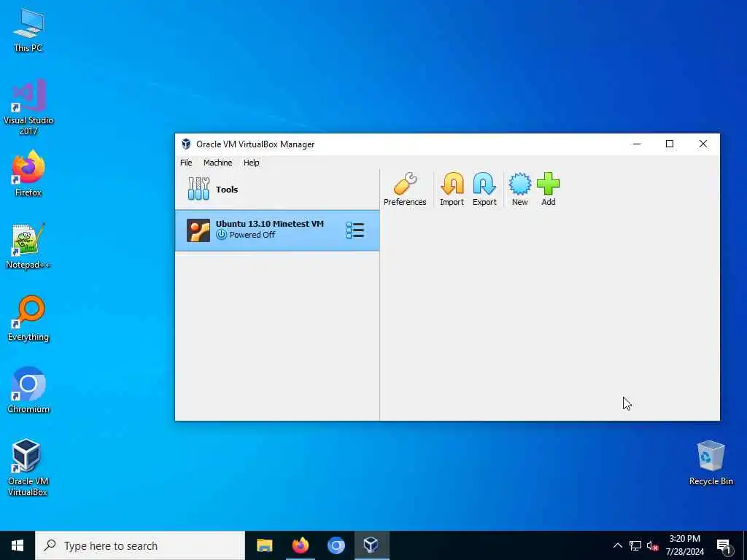Close the VirtualBox Manager window

pos(703,144)
